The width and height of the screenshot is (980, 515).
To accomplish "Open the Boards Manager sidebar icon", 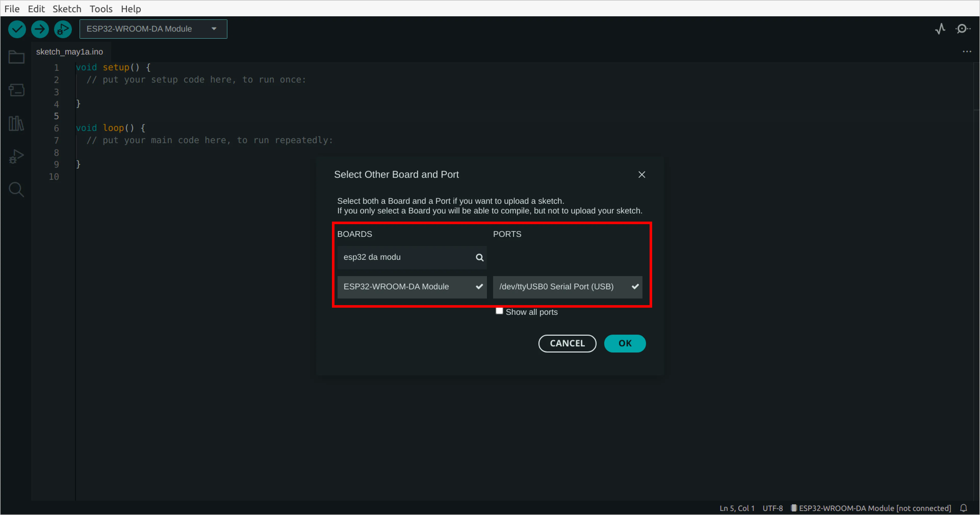I will tap(16, 90).
